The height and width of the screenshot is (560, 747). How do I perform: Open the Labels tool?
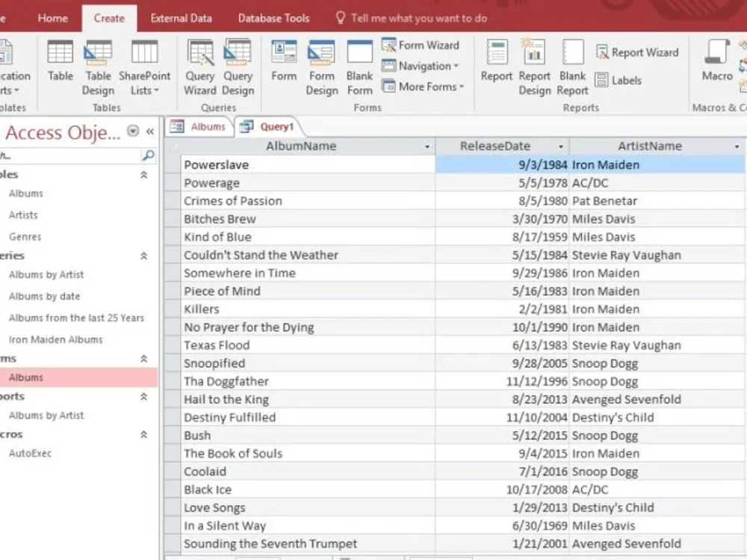623,80
